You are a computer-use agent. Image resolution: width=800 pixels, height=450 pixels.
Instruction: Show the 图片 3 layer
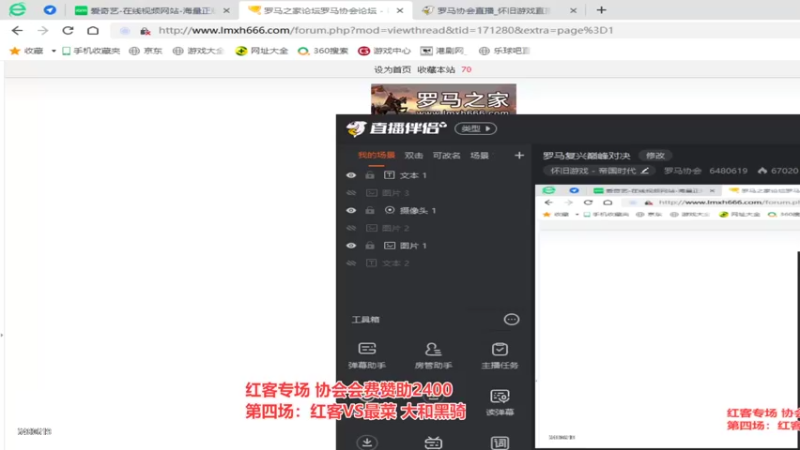(351, 193)
